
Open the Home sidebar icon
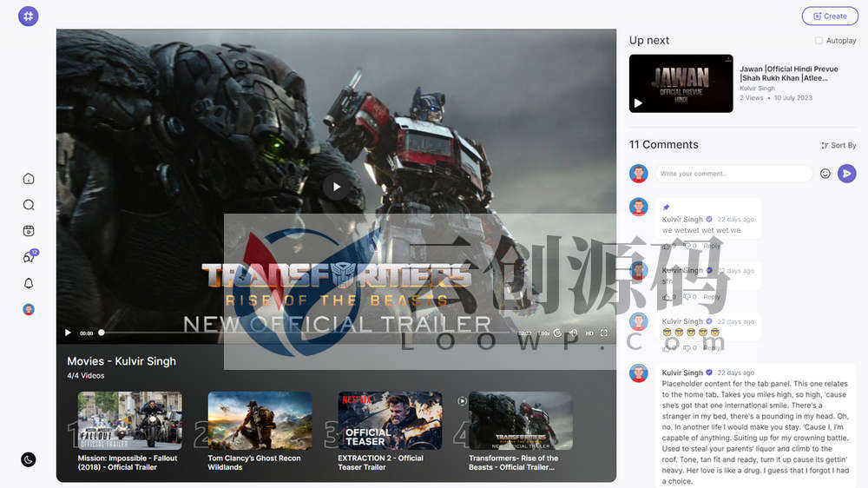(x=29, y=178)
